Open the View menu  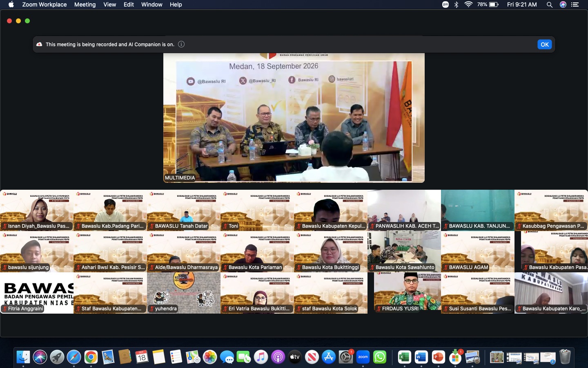pos(109,4)
